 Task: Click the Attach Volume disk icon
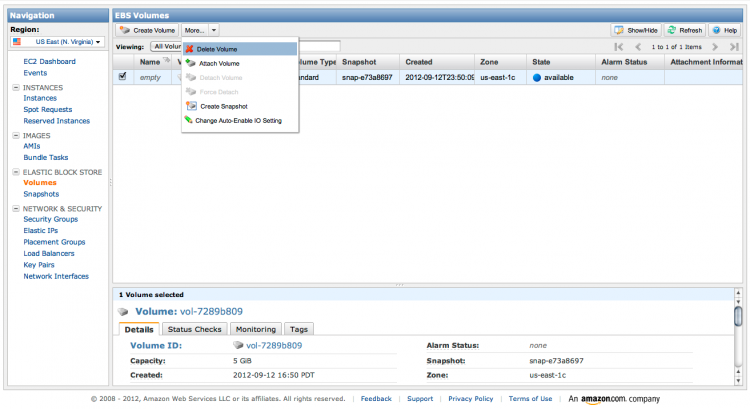coord(190,63)
